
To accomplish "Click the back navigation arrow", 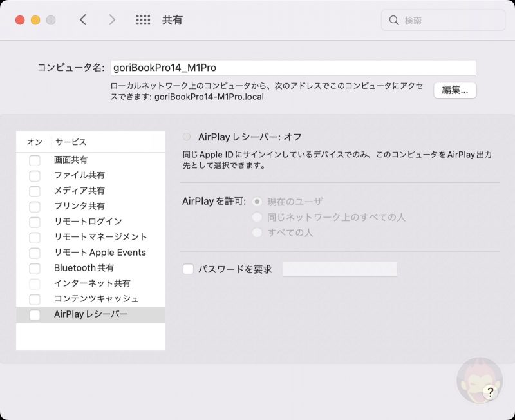I will tap(84, 20).
